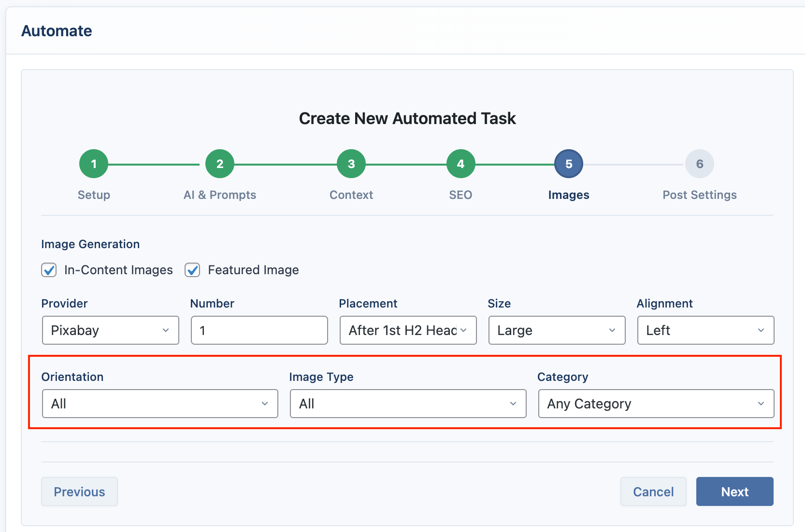Select step 3 Context circle

(x=351, y=164)
